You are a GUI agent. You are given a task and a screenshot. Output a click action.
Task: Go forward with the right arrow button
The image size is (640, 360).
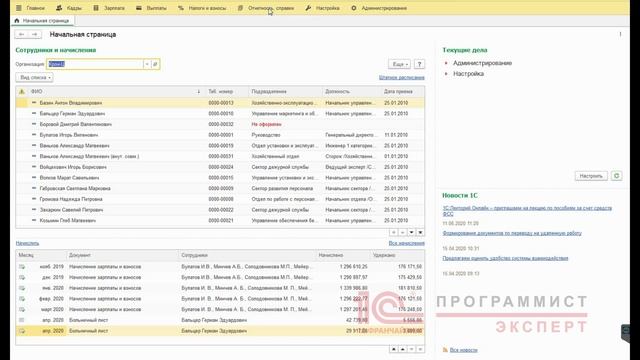tap(35, 34)
